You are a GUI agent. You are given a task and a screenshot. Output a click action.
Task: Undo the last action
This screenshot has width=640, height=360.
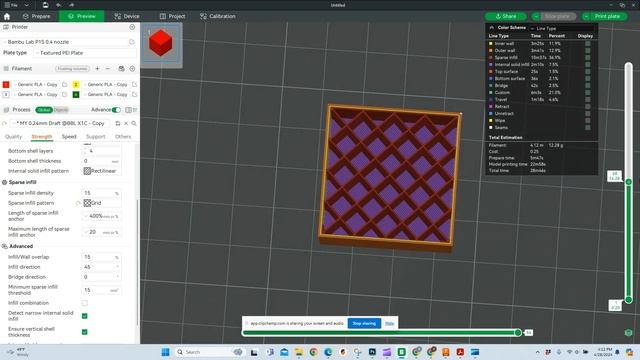click(59, 5)
